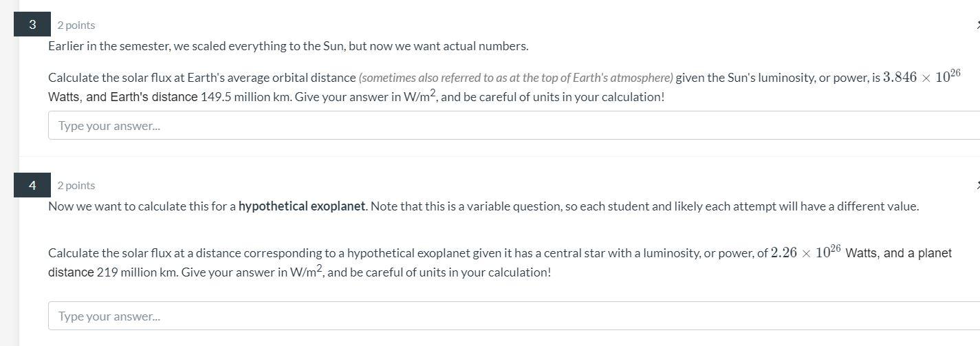Click the "2 points" label on question 4
The width and height of the screenshot is (980, 346).
pyautogui.click(x=76, y=186)
